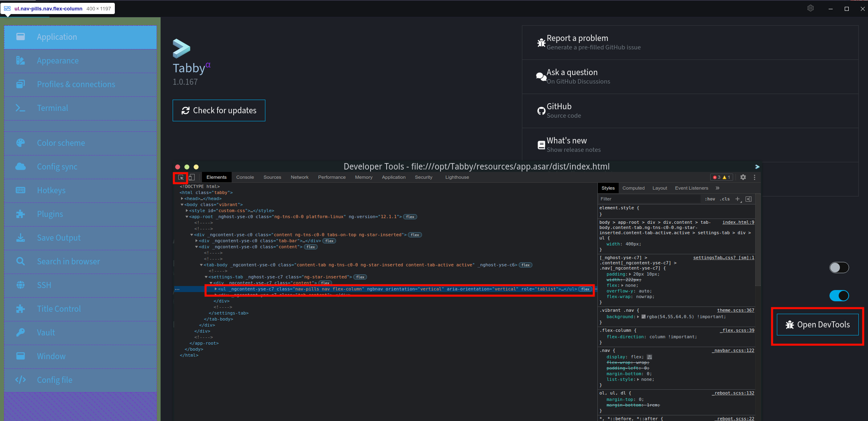Viewport: 868px width, 421px height.
Task: Switch to the Console tab in DevTools
Action: (x=245, y=177)
